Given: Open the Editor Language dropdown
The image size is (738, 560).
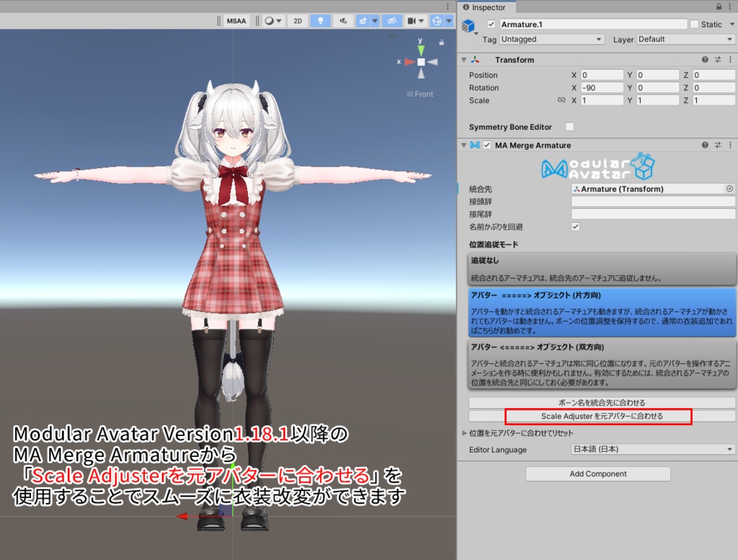Looking at the screenshot, I should (x=653, y=450).
